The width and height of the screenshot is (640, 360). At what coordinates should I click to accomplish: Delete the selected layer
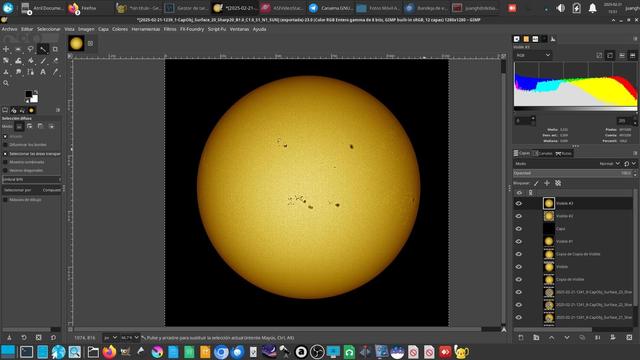tap(629, 338)
